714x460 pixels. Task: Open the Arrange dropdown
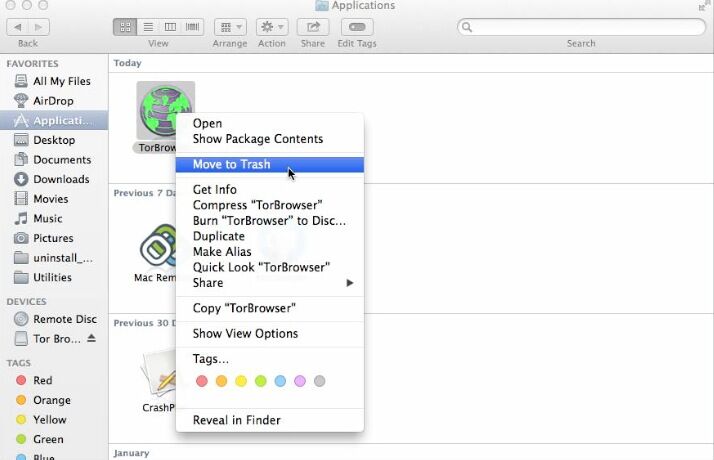click(x=230, y=27)
